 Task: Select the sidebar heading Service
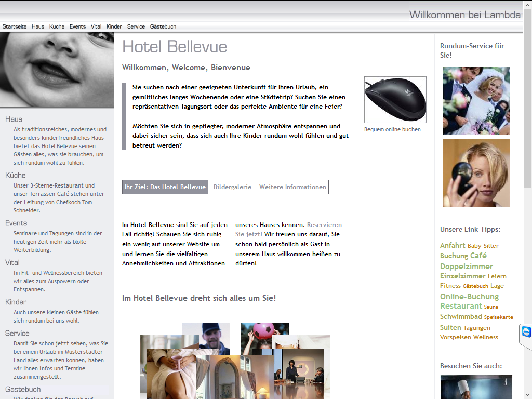point(17,333)
